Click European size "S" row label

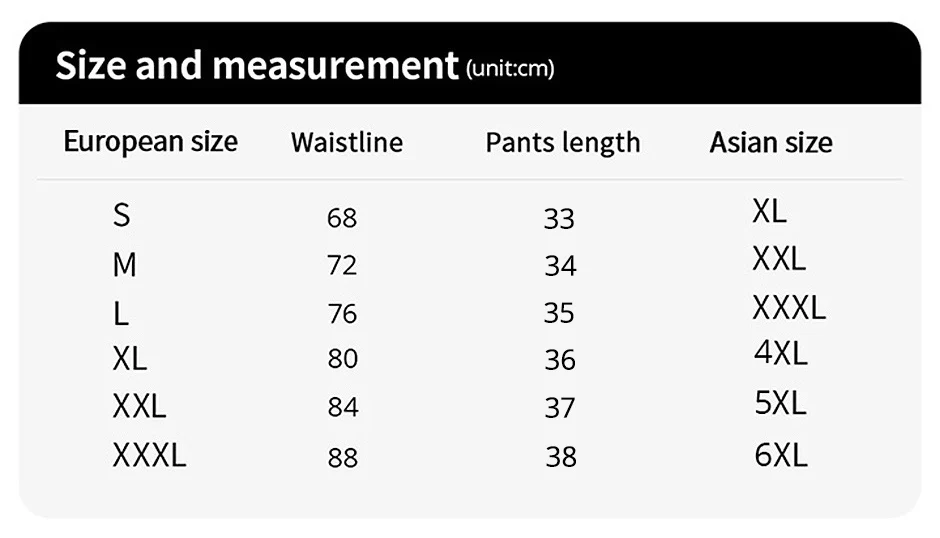121,215
